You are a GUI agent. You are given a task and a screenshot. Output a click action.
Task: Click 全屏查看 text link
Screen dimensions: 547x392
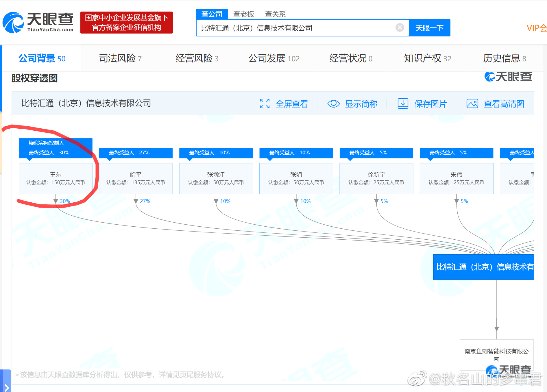292,104
